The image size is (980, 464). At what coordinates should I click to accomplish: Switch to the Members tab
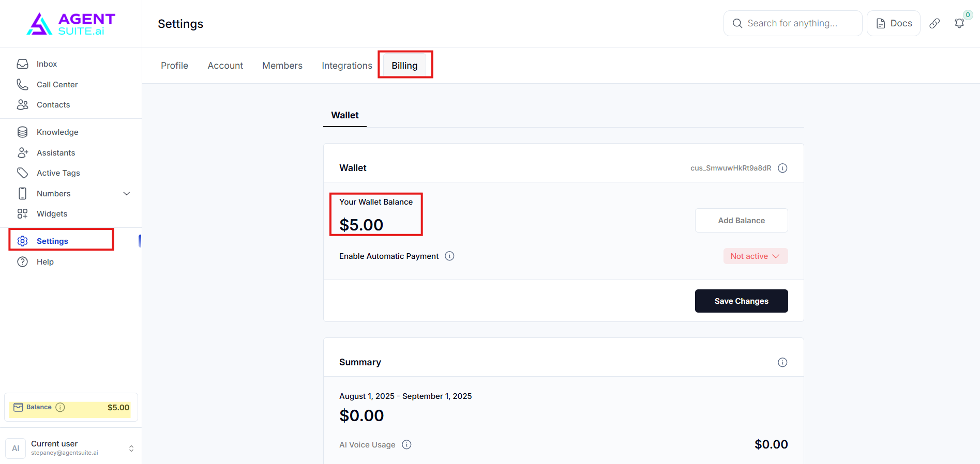tap(282, 66)
